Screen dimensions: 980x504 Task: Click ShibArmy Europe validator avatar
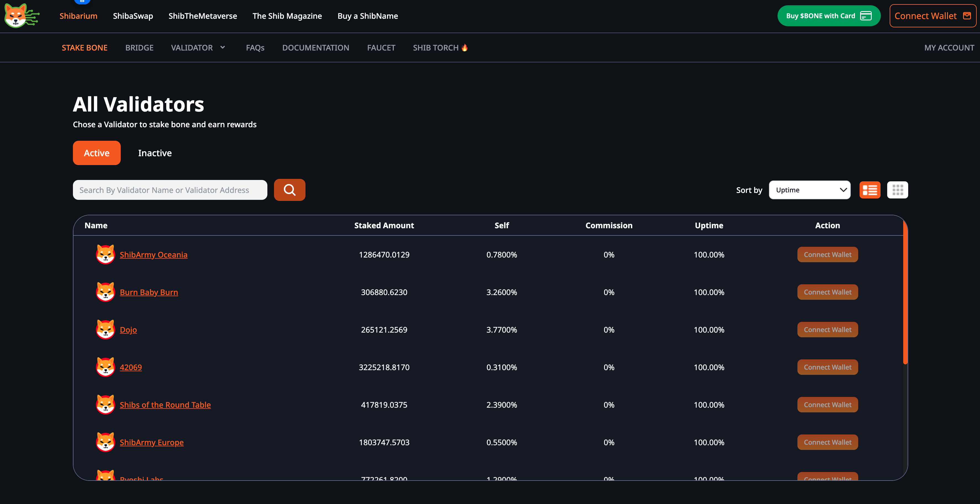pos(106,442)
